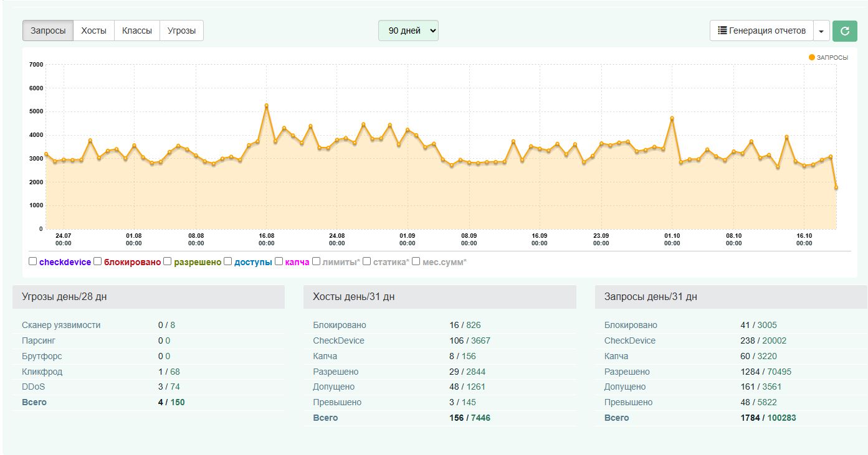This screenshot has height=455, width=868.
Task: Click the threats total 150
Action: pos(178,402)
